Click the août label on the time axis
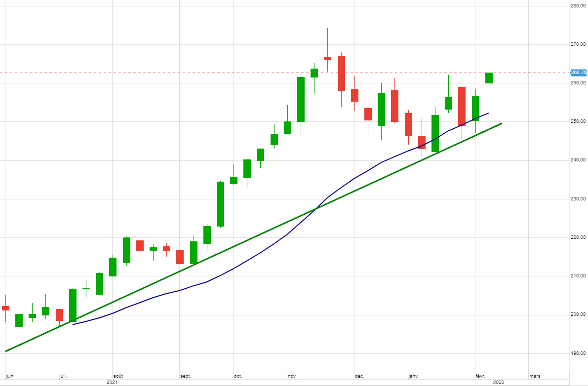Image resolution: width=588 pixels, height=386 pixels. click(x=118, y=376)
